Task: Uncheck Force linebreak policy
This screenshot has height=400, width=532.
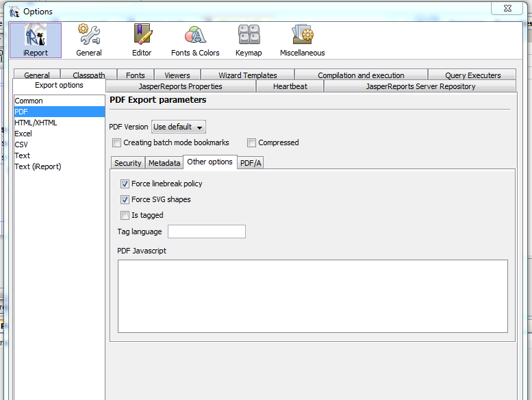Action: click(x=125, y=184)
